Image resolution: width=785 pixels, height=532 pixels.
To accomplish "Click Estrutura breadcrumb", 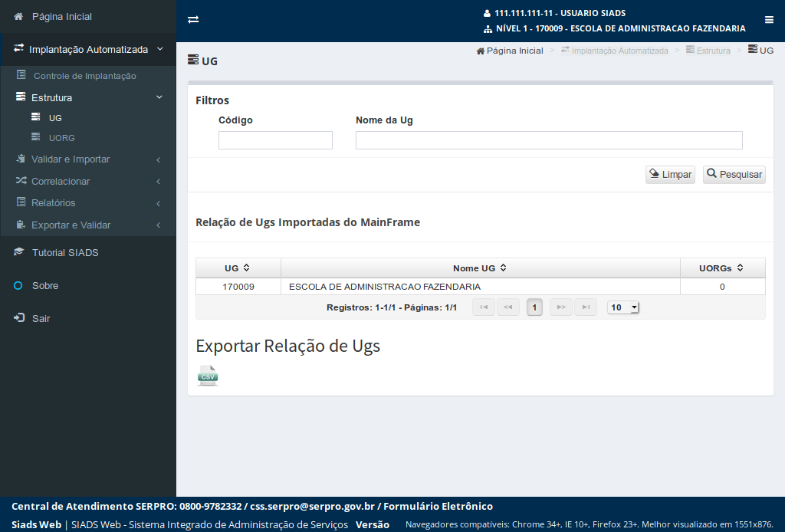I will click(714, 51).
